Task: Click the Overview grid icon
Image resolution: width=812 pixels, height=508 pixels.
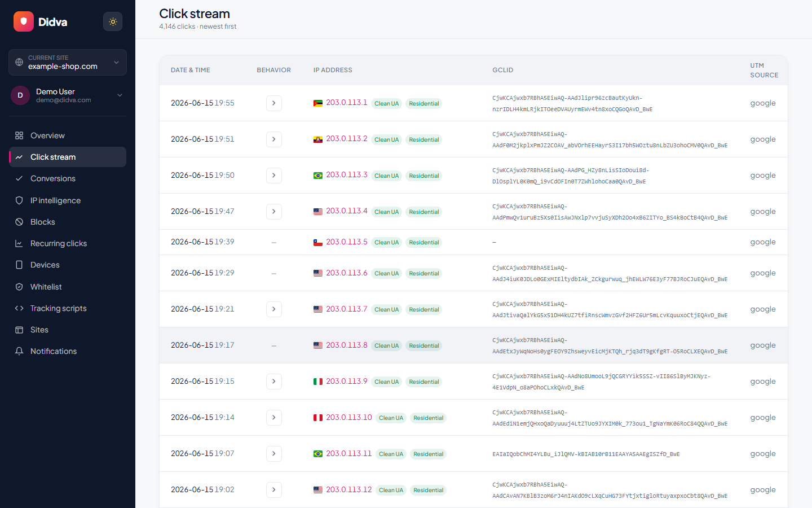Action: tap(19, 135)
